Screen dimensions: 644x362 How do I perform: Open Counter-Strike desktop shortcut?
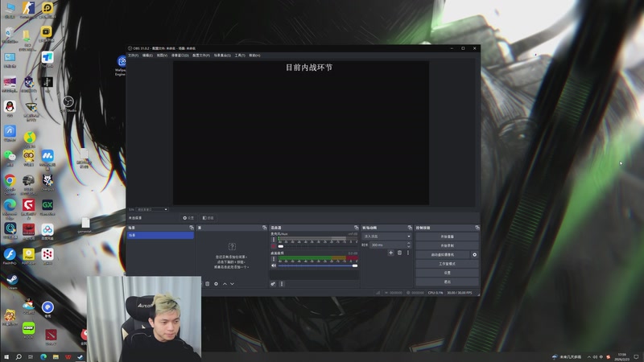(28, 10)
